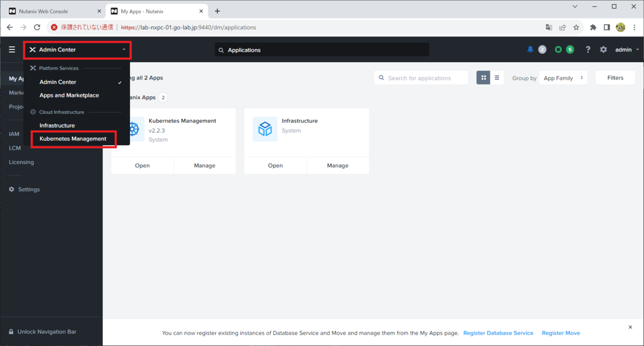Open the green tasks circle icon
Image resolution: width=644 pixels, height=346 pixels.
558,49
